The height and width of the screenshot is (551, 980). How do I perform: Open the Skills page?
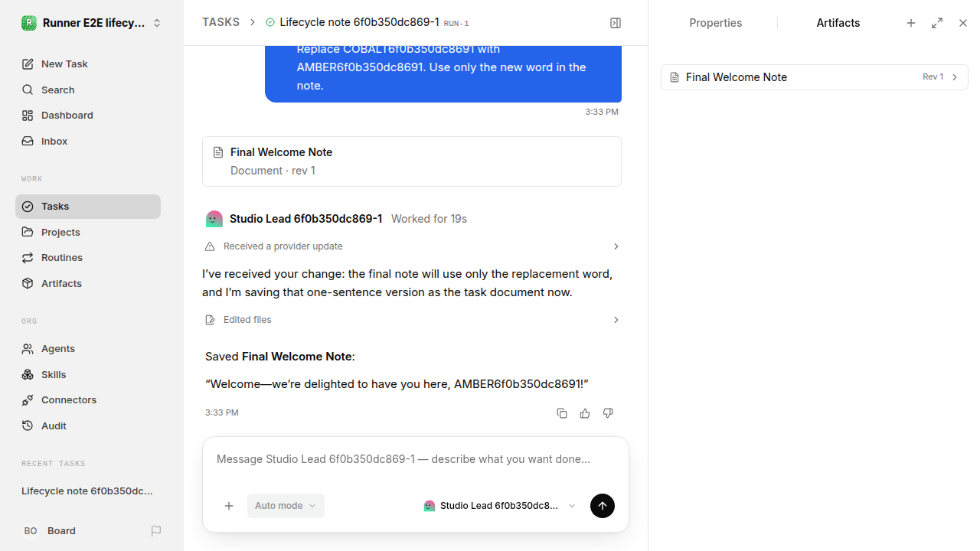[88, 374]
